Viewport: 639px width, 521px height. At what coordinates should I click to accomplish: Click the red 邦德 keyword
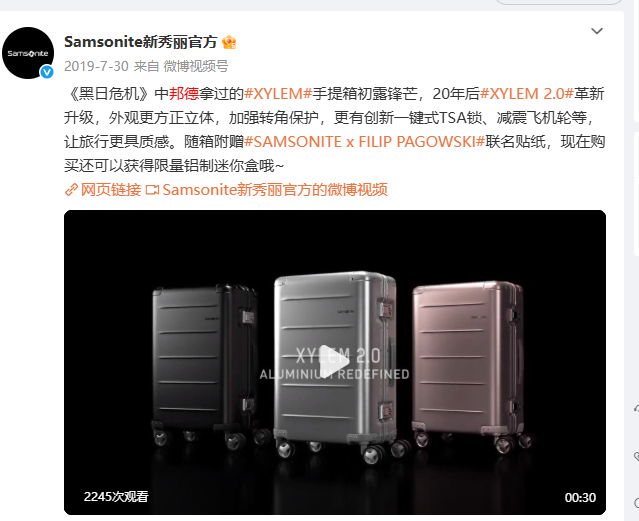coord(184,94)
